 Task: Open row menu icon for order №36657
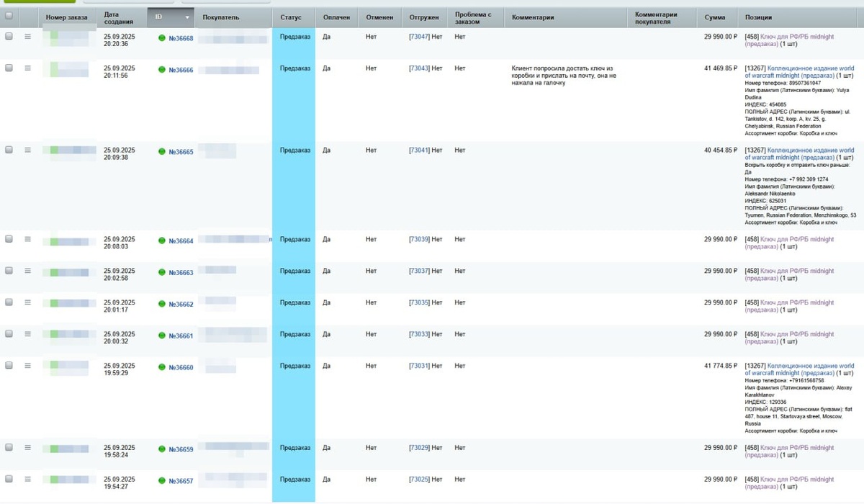coord(27,479)
